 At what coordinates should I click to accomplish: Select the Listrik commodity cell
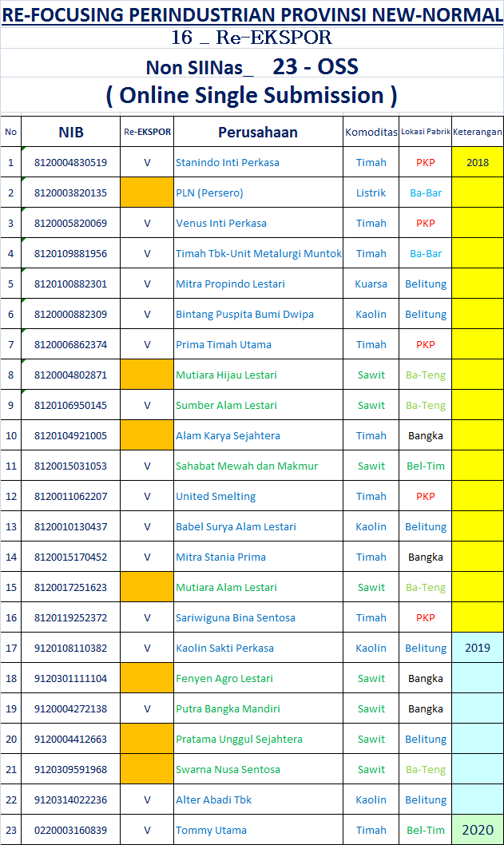[371, 193]
